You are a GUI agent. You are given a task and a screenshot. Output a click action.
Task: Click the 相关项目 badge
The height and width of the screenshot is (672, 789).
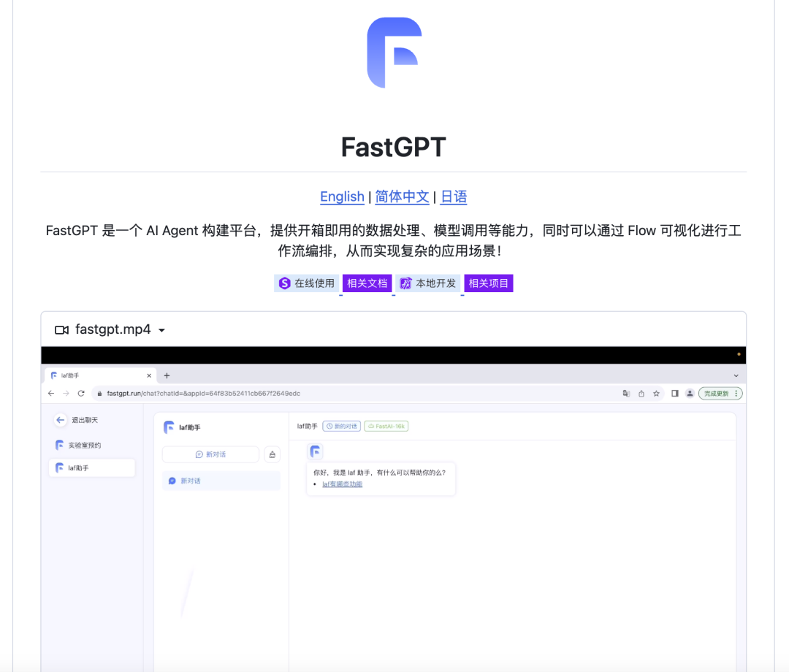click(489, 283)
